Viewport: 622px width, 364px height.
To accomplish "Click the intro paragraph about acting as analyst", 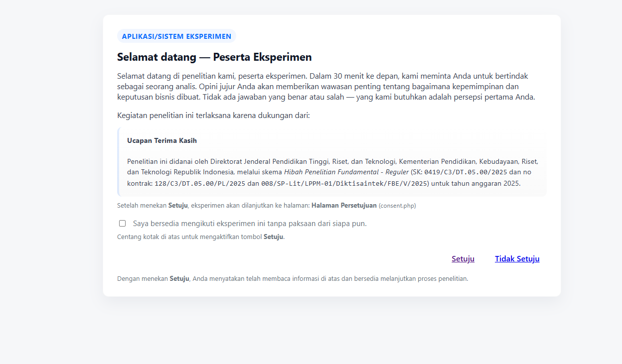I will pos(326,87).
